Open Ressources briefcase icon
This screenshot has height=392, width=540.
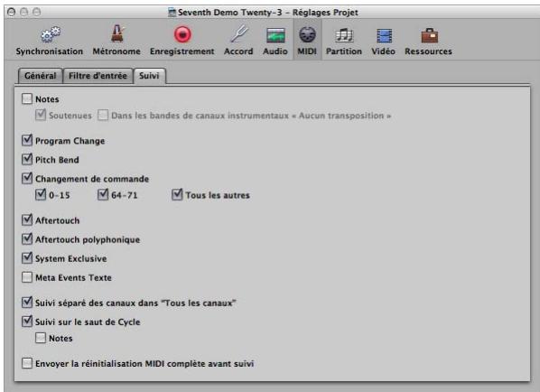[x=429, y=35]
